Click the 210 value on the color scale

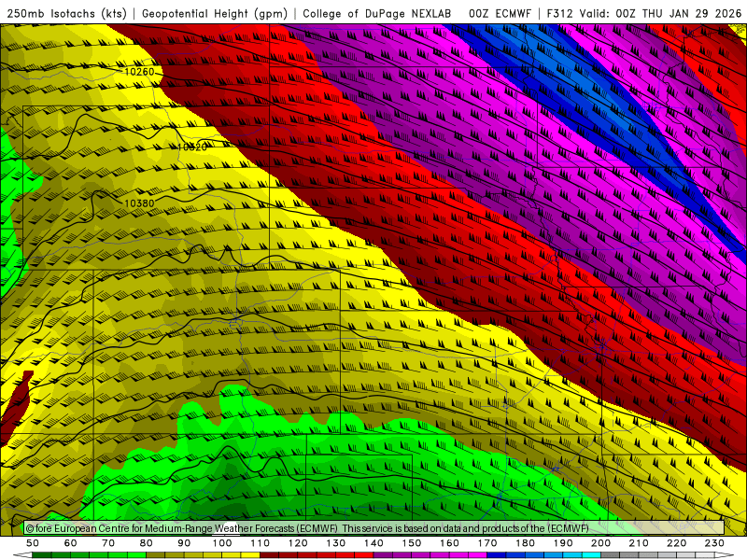[x=639, y=543]
